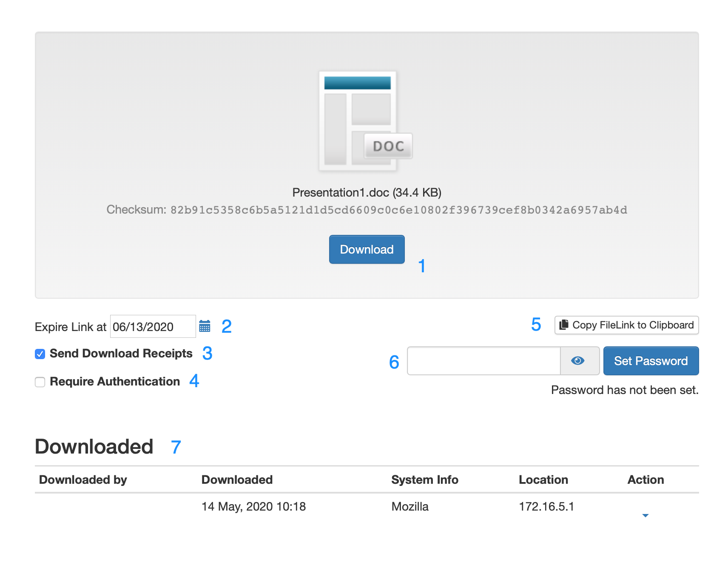This screenshot has width=728, height=571.
Task: Click the Location column header
Action: (x=543, y=480)
